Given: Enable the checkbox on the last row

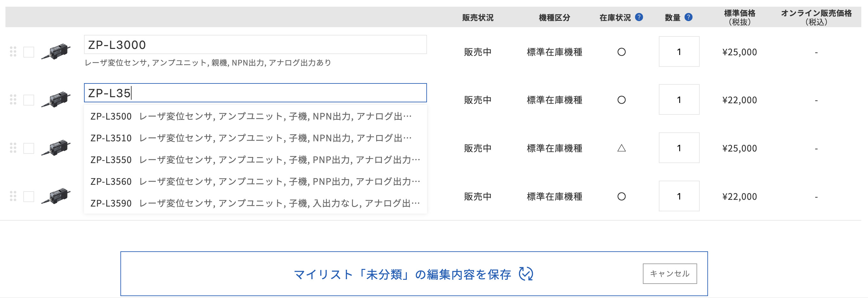Looking at the screenshot, I should pyautogui.click(x=29, y=195).
